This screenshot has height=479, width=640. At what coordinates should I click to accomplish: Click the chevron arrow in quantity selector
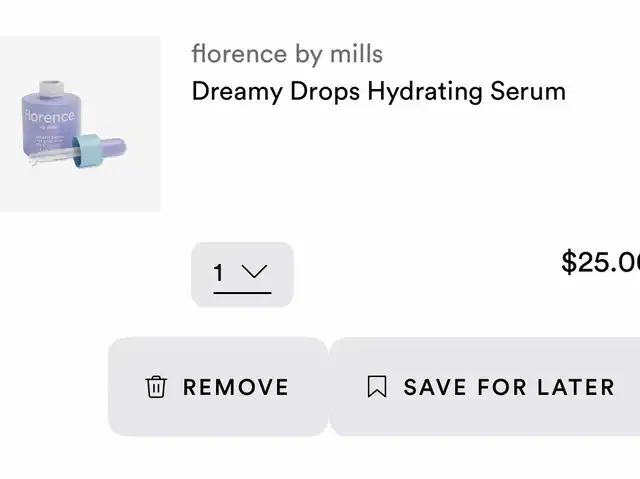pyautogui.click(x=254, y=271)
